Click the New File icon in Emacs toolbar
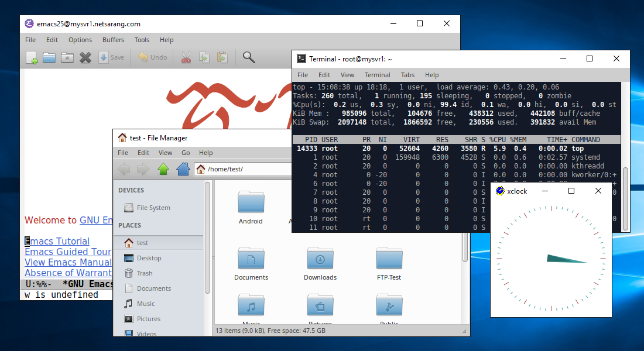 (x=32, y=57)
